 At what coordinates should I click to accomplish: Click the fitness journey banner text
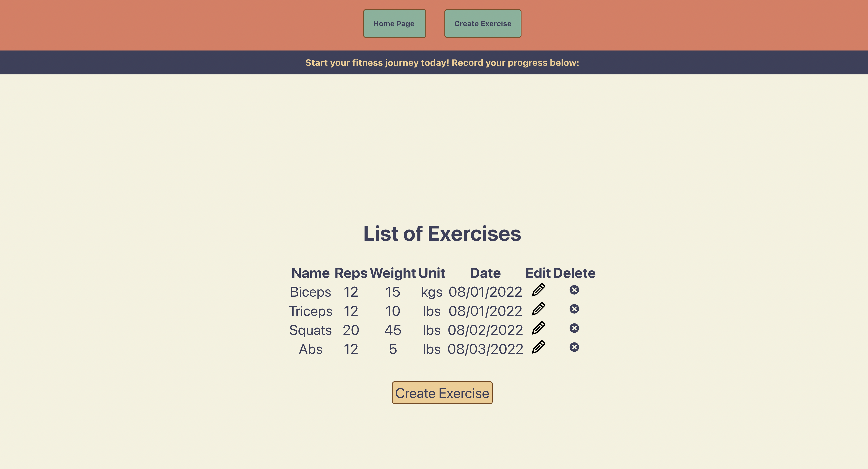[x=442, y=63]
